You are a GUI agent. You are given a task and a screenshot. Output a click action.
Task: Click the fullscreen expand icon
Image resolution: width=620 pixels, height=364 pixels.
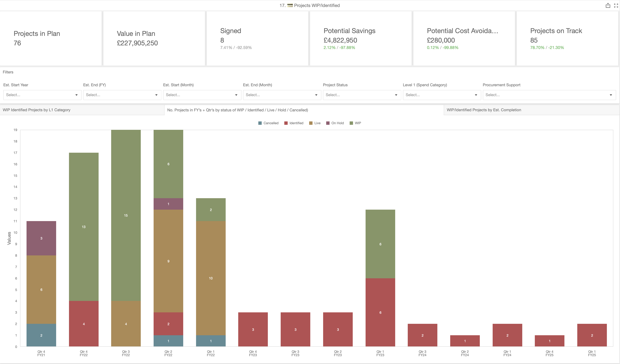point(616,5)
